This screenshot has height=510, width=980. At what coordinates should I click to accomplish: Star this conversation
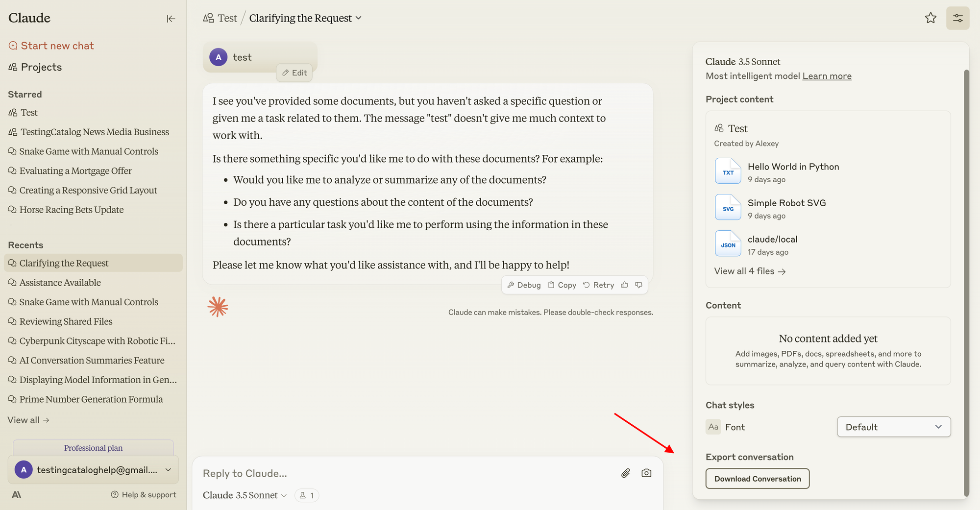click(x=931, y=18)
